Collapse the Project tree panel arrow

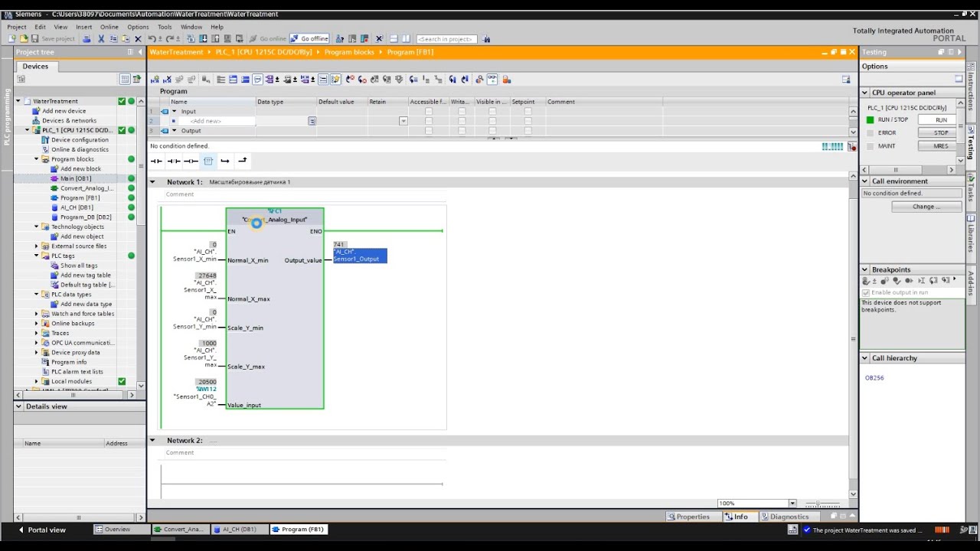tap(140, 52)
